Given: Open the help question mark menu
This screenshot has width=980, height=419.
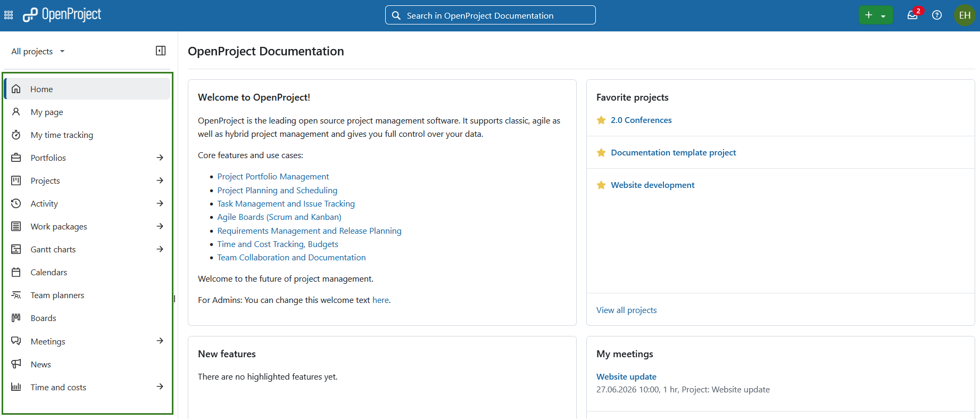Looking at the screenshot, I should [x=937, y=15].
